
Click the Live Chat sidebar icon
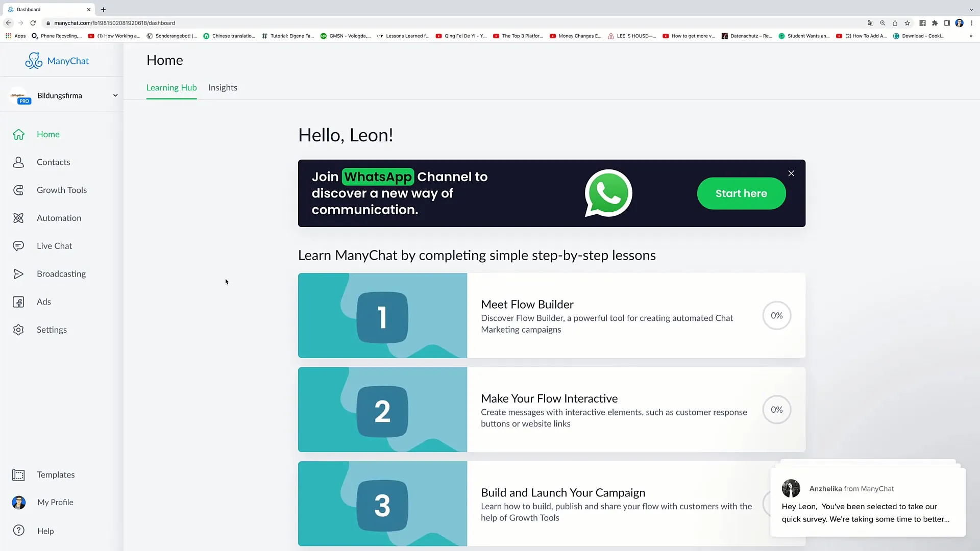click(18, 245)
